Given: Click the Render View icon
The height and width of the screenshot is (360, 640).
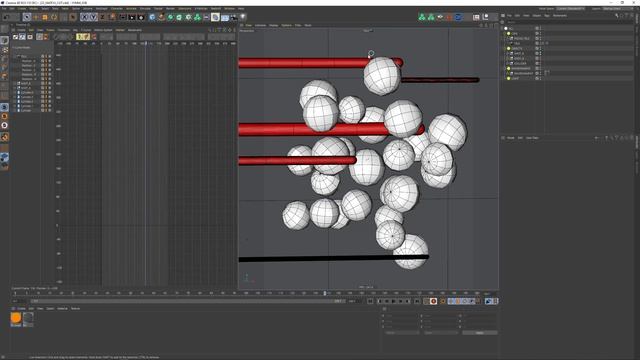Looking at the screenshot, I should [123, 17].
